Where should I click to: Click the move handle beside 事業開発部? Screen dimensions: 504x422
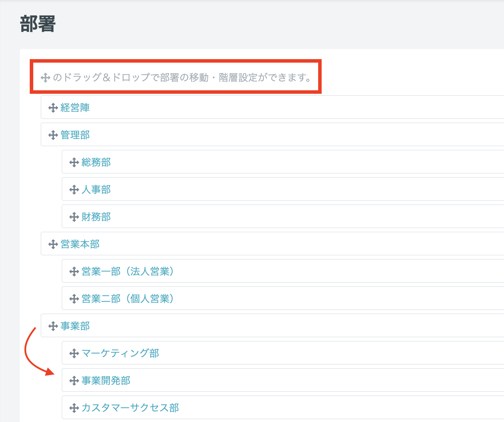pyautogui.click(x=74, y=381)
